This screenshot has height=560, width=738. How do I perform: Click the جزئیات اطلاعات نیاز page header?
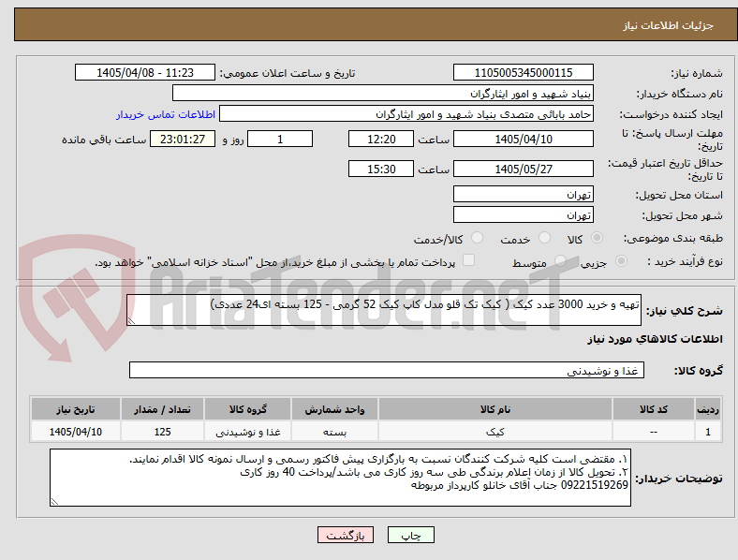[x=669, y=25]
